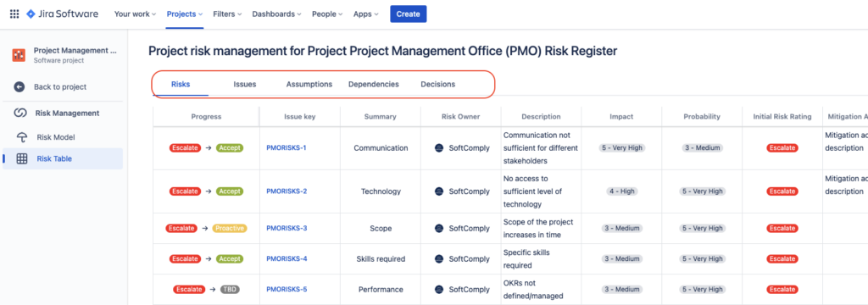Open the app switcher grid icon
Screen dimensions: 868x305
[x=14, y=14]
